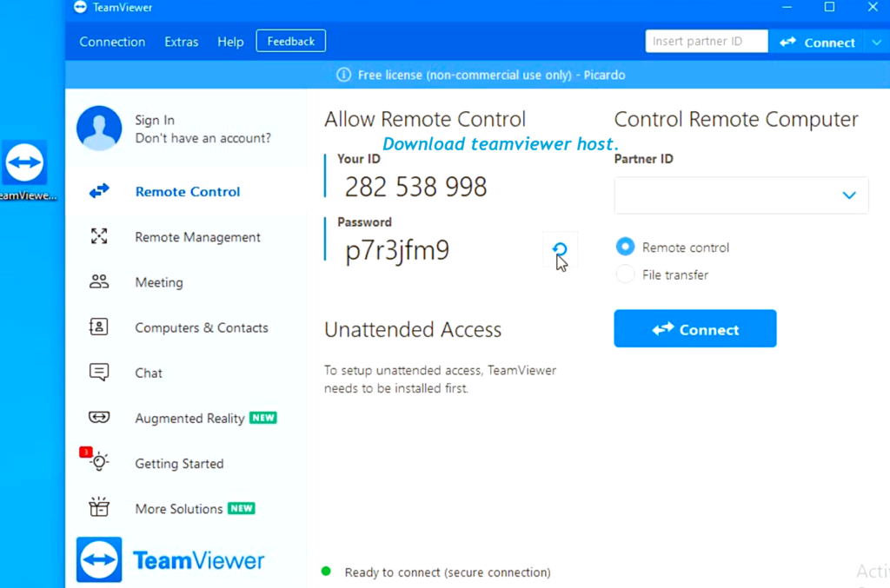The width and height of the screenshot is (890, 588).
Task: Click the Sign In link
Action: tap(155, 120)
